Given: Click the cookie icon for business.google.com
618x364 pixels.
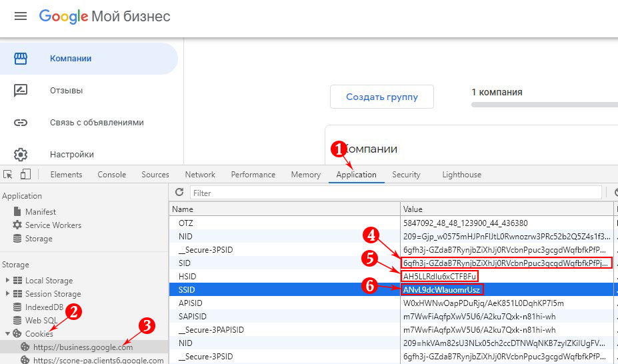Looking at the screenshot, I should [x=25, y=347].
